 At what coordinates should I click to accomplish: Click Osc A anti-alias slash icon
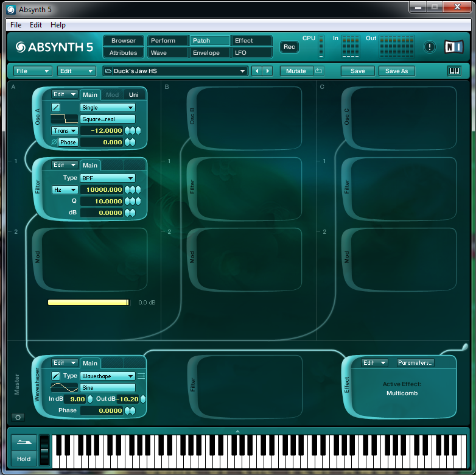pos(55,108)
